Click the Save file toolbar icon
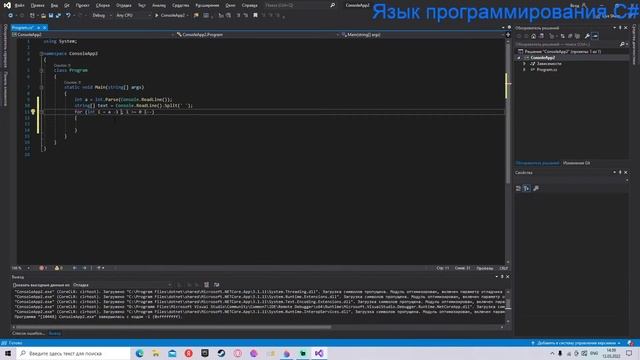This screenshot has height=360, width=640. pyautogui.click(x=51, y=16)
